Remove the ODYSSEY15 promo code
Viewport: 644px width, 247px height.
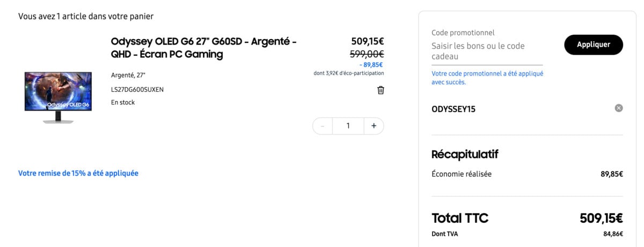click(x=618, y=108)
